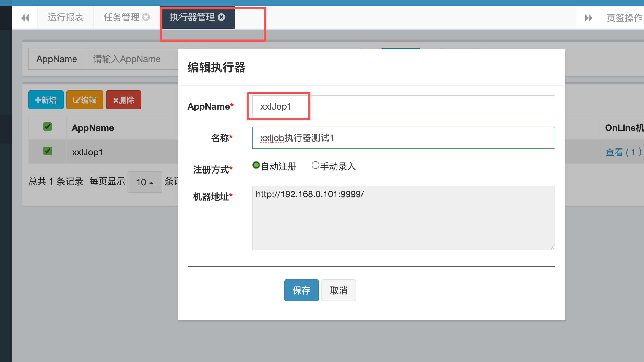
Task: Open the 页签操作 menu
Action: (624, 18)
